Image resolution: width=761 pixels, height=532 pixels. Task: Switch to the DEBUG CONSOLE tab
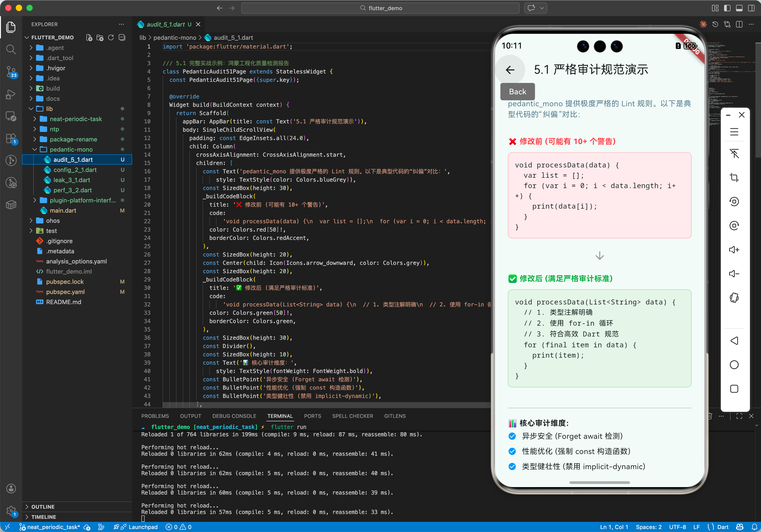(234, 416)
